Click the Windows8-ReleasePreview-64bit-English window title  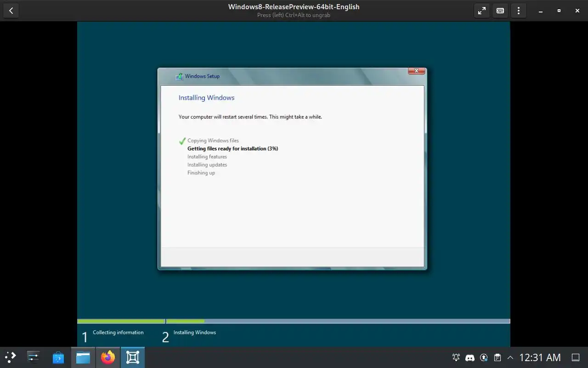294,7
